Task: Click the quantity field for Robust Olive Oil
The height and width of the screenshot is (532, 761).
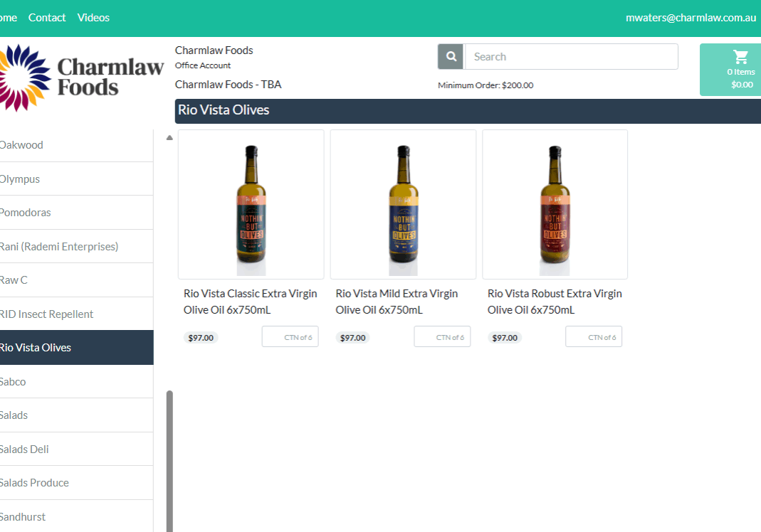Action: tap(594, 336)
